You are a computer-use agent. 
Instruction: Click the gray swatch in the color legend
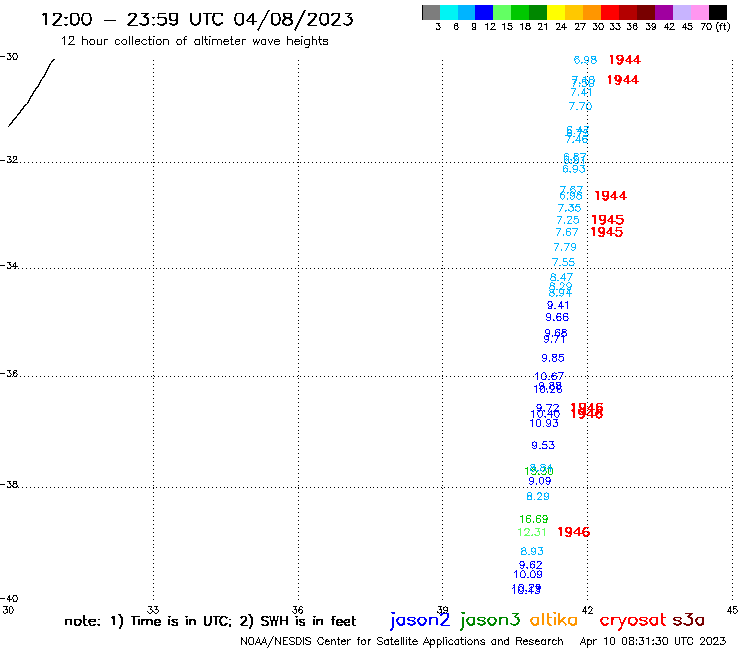tap(431, 12)
